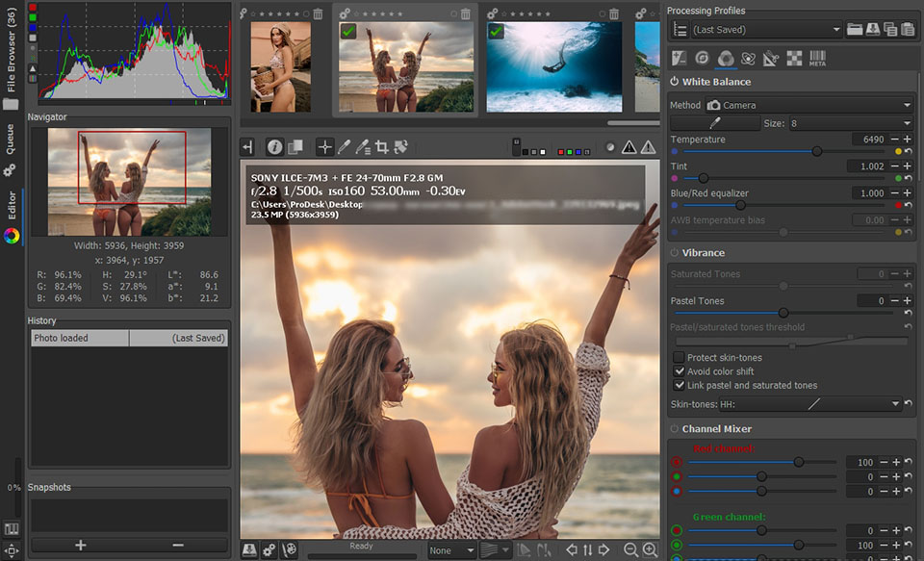Open the Exposure tab icon
The height and width of the screenshot is (561, 924).
pos(679,58)
